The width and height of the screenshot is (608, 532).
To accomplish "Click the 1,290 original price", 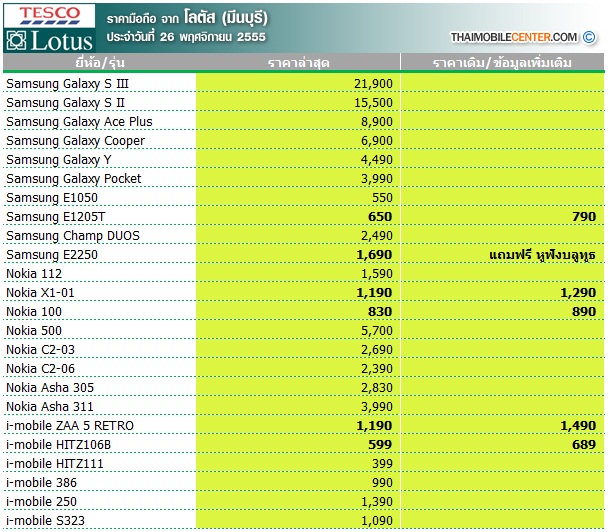I will click(578, 292).
